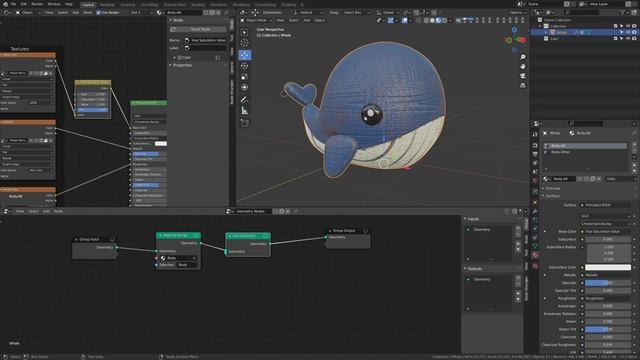Click the Subsurface Color white swatch
Viewport: 640px width, 360px height.
608,267
